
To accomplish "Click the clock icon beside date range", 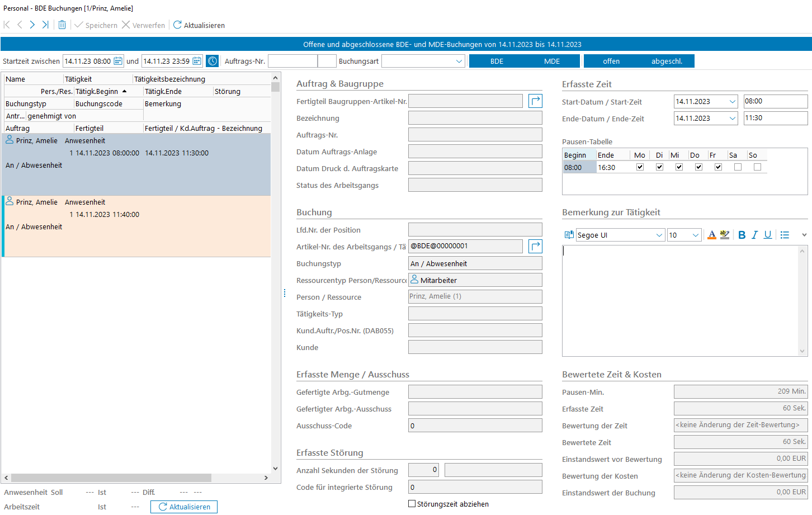I will click(x=212, y=61).
